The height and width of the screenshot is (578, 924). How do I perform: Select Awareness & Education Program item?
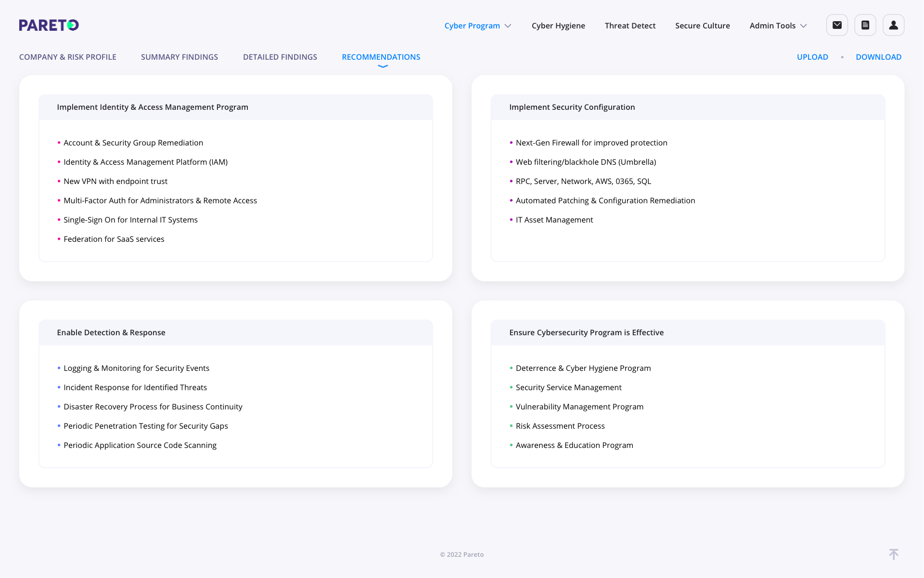(575, 445)
